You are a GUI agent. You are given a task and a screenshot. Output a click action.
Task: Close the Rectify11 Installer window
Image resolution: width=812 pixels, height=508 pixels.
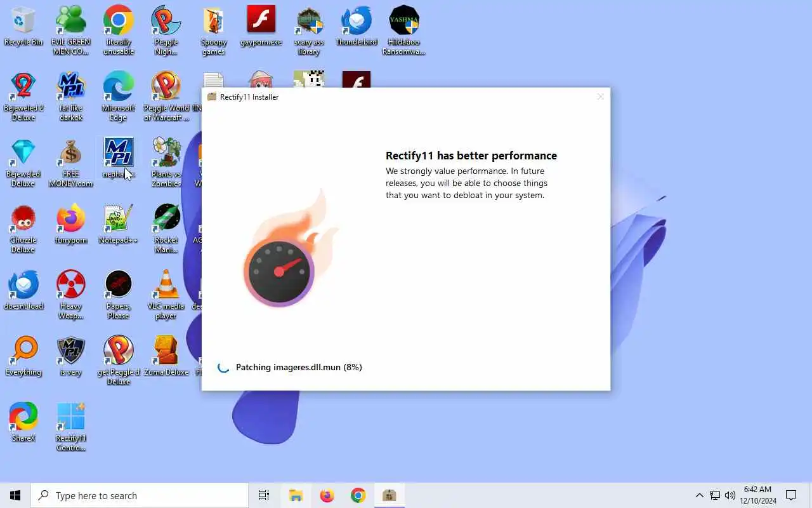[600, 97]
